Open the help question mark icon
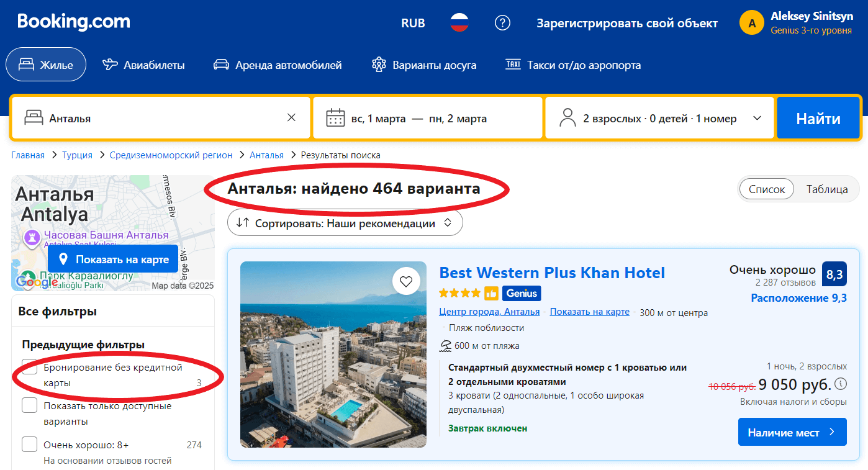Viewport: 868px width, 470px height. [502, 22]
